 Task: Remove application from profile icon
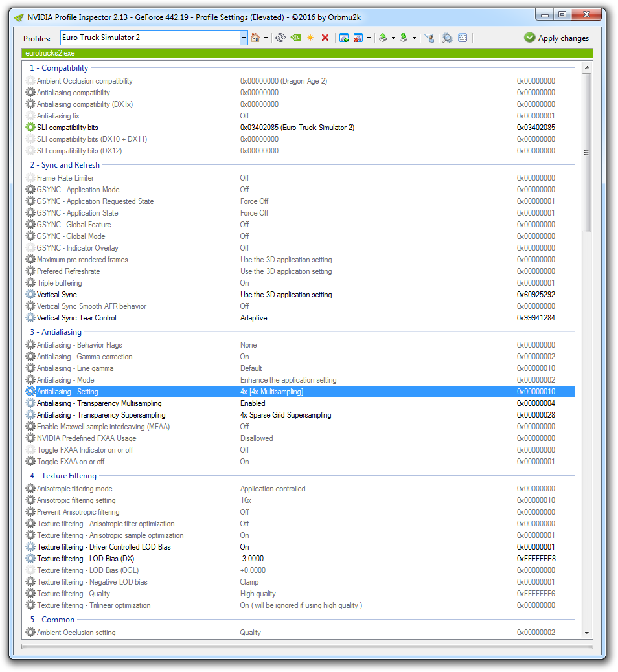(358, 38)
